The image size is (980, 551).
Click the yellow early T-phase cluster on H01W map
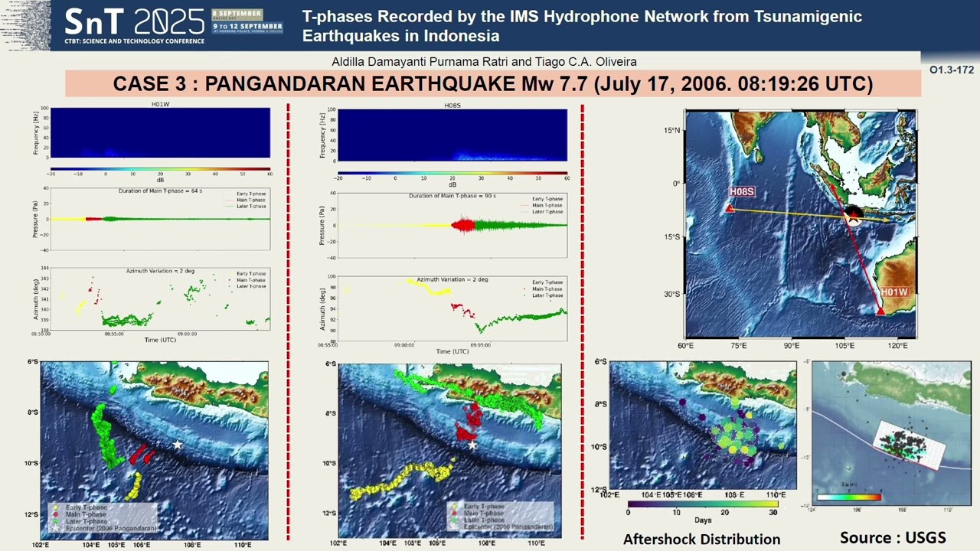click(134, 486)
